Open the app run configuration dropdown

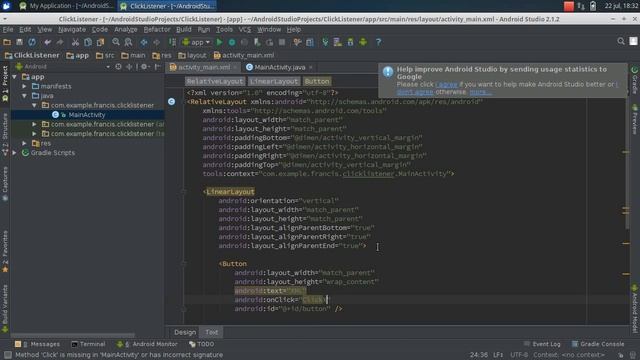click(196, 42)
